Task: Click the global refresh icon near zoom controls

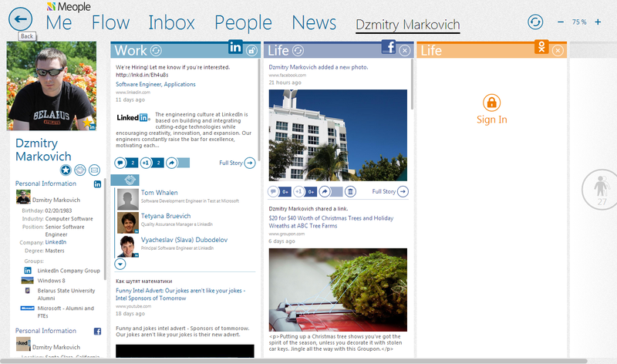Action: (535, 22)
